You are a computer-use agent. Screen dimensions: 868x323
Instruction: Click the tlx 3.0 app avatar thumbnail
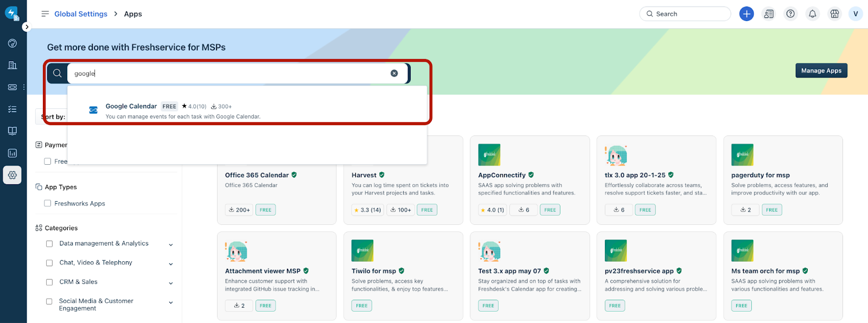(616, 155)
